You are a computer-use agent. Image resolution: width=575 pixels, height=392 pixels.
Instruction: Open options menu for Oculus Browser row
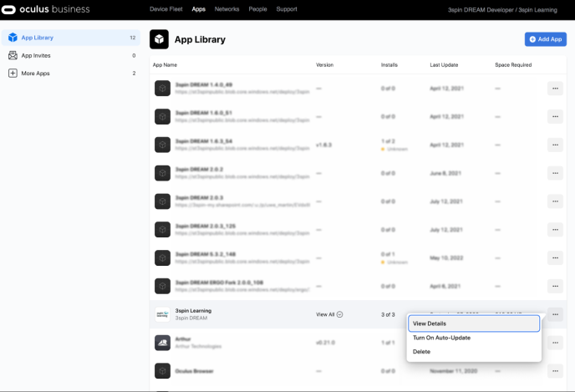pyautogui.click(x=555, y=370)
